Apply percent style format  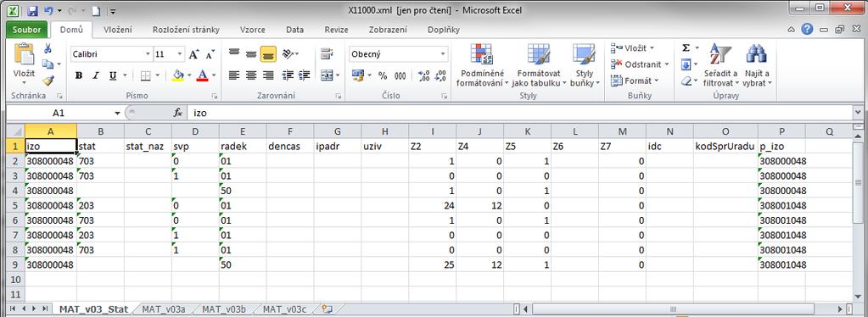pos(383,75)
